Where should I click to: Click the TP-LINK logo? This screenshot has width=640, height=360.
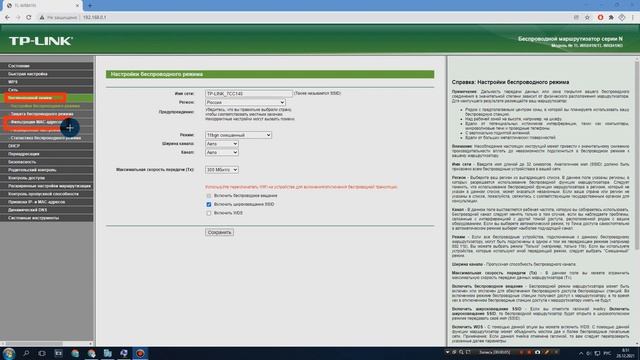point(41,41)
